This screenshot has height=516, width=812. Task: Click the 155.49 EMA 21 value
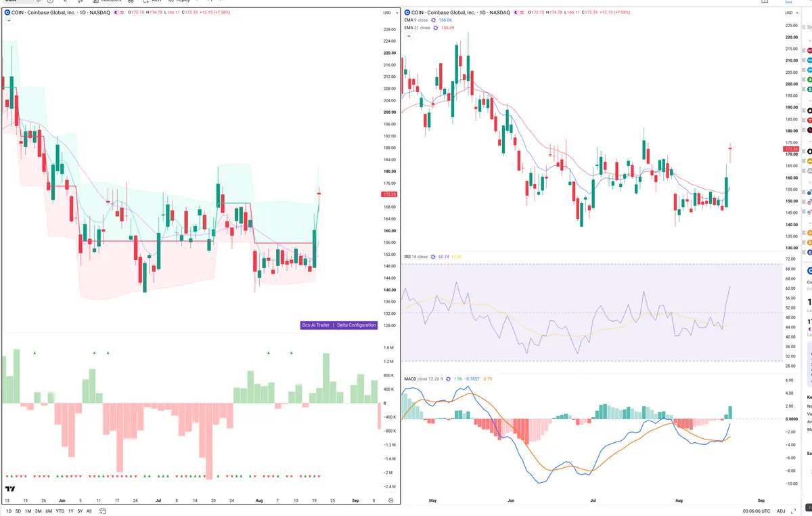[x=448, y=28]
